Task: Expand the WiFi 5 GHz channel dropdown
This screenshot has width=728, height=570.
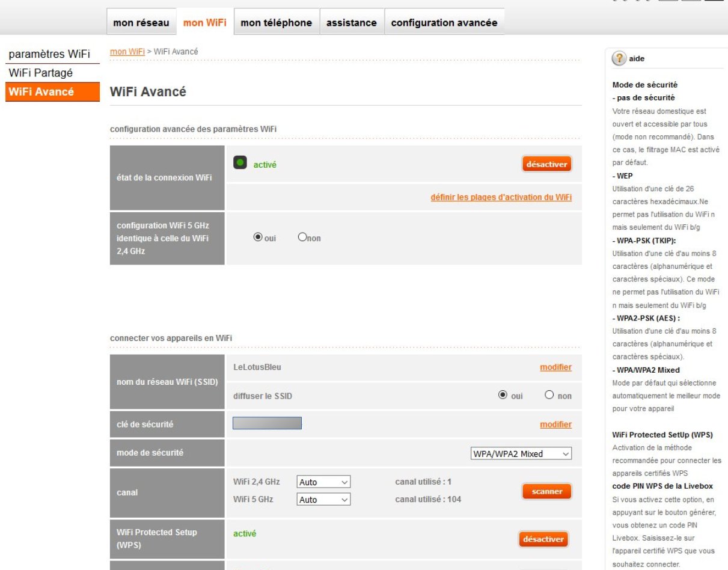Action: [323, 500]
